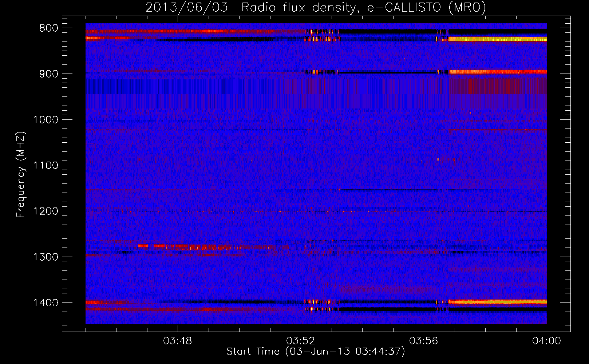Click the 03:48 time tick label
This screenshot has width=589, height=364.
coord(177,341)
